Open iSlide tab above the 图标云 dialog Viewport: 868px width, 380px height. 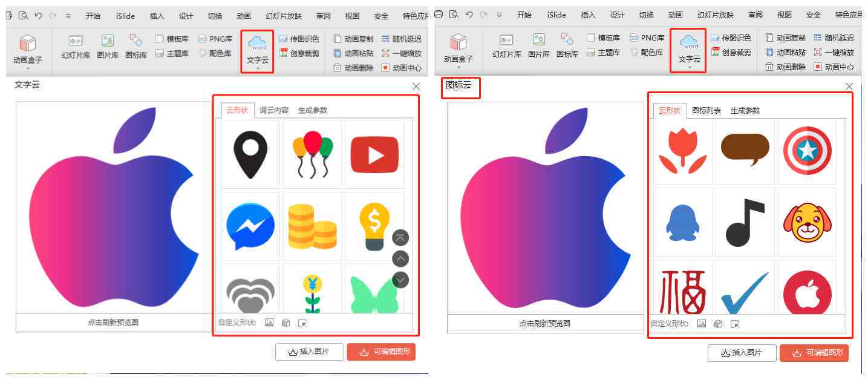click(x=556, y=15)
